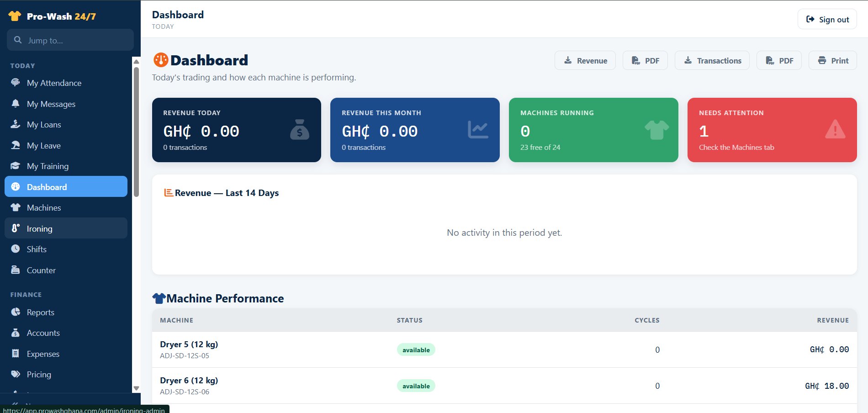Click the available badge for Dryer 5
868x413 pixels.
click(416, 349)
